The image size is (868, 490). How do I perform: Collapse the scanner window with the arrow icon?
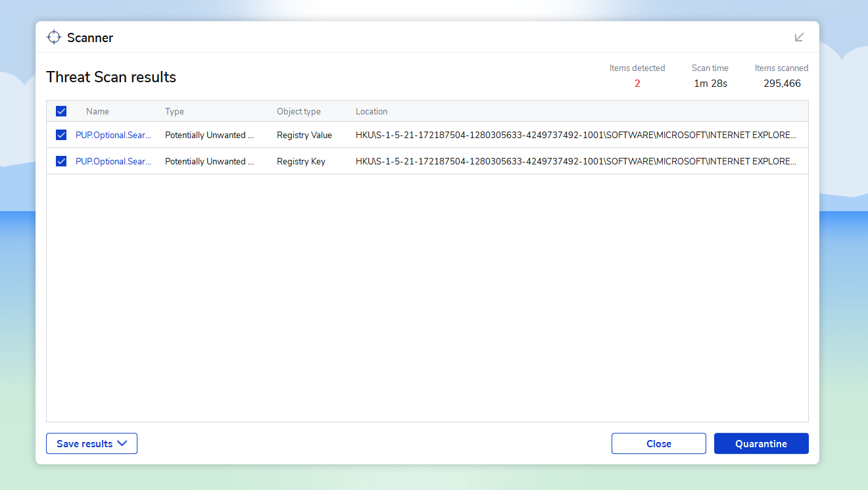(x=800, y=37)
